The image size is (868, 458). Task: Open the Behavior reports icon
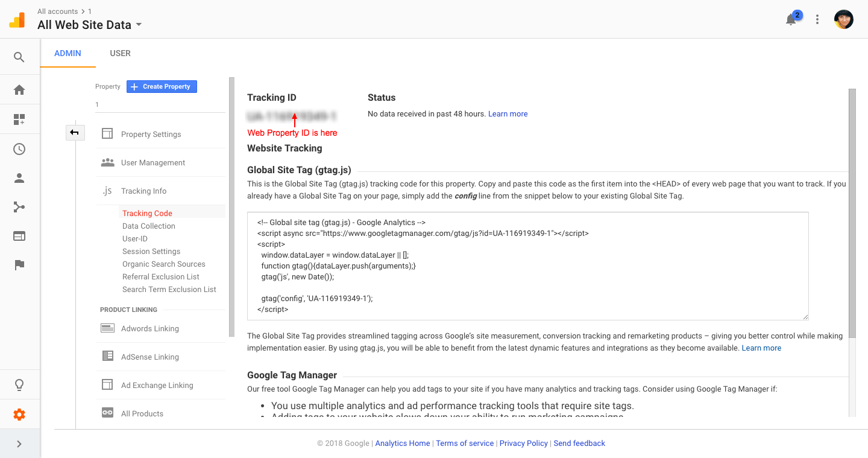(x=20, y=235)
